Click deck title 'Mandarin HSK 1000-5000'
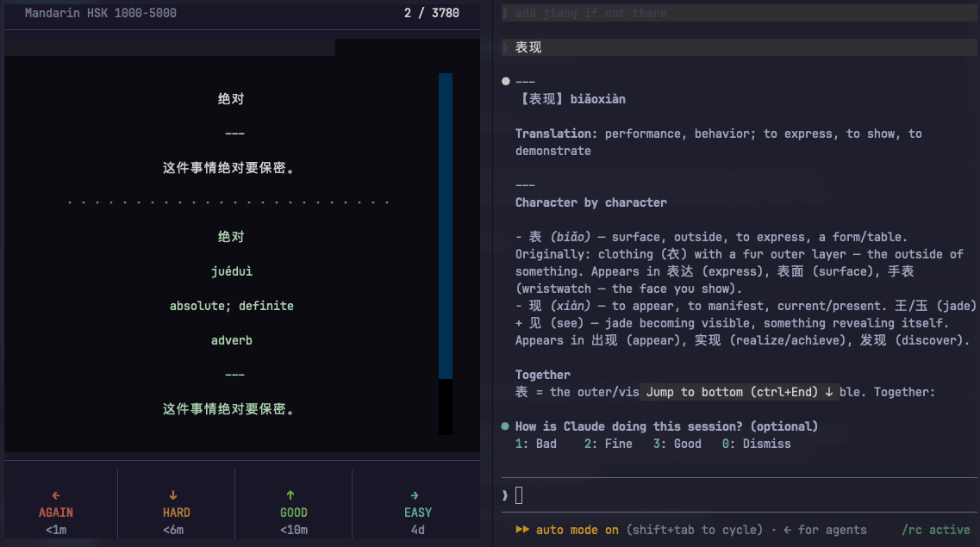Viewport: 980px width, 547px height. [101, 13]
